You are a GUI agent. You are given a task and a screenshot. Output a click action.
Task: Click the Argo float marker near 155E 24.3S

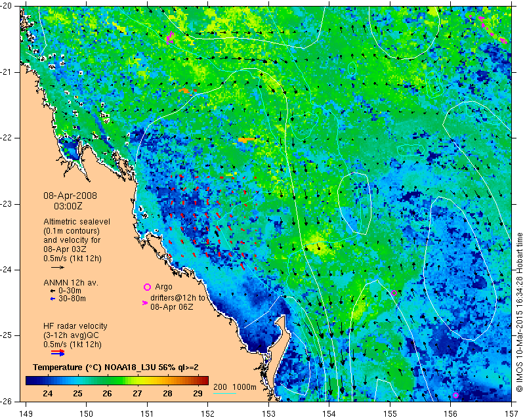pyautogui.click(x=394, y=293)
